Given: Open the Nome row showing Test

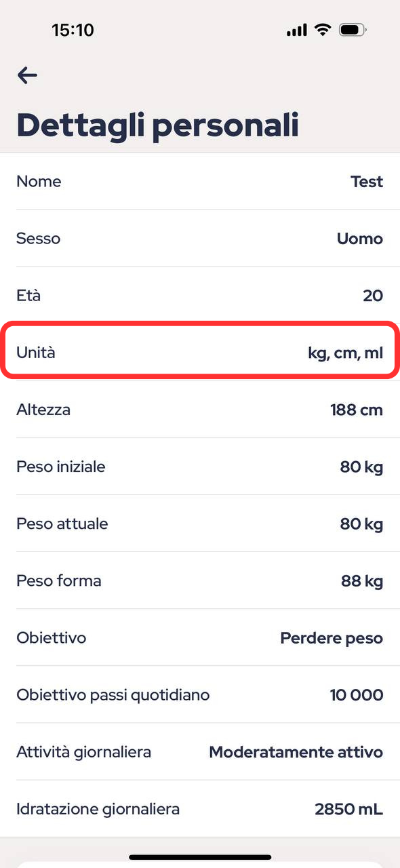Looking at the screenshot, I should point(200,181).
